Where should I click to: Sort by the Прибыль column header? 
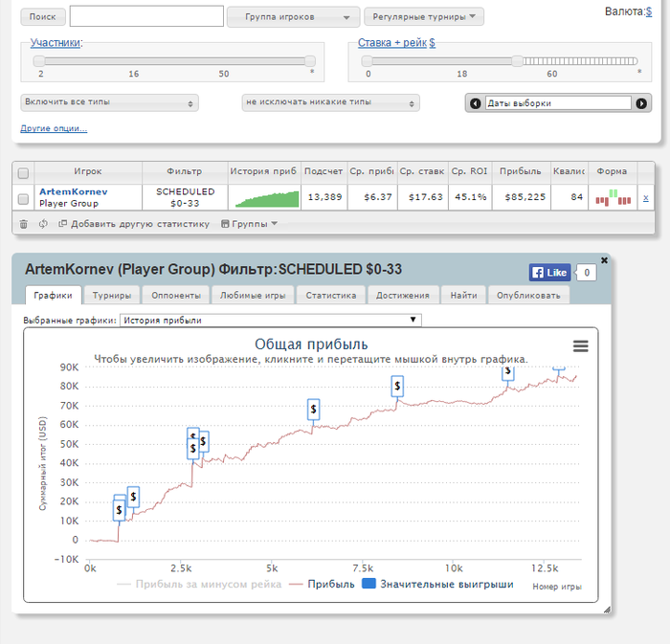(521, 171)
